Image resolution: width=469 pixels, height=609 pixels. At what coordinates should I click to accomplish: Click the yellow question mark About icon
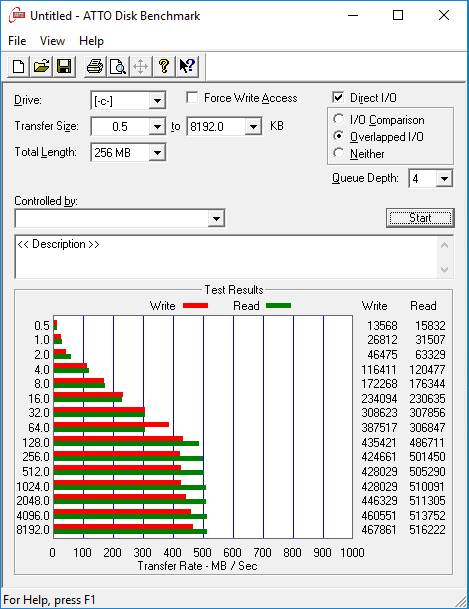click(164, 66)
